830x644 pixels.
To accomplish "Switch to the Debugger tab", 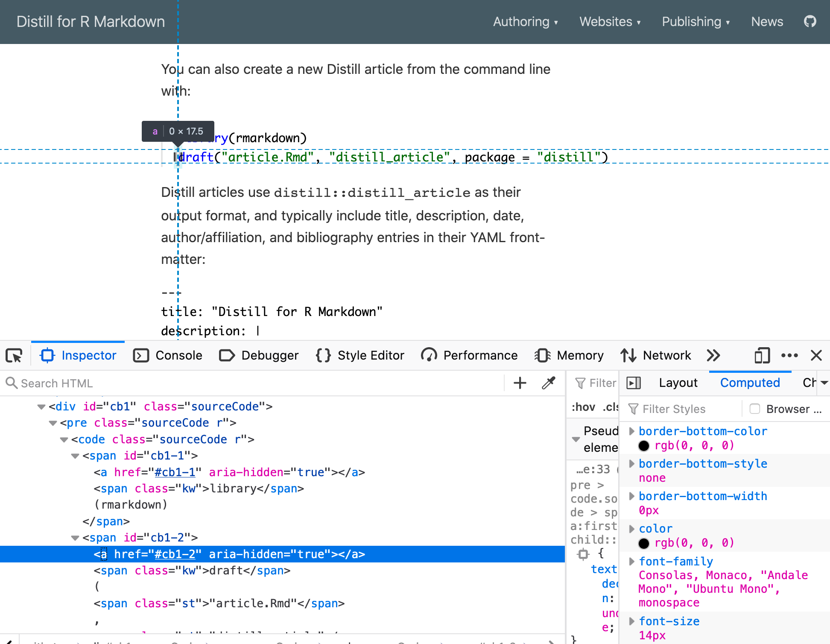I will [x=259, y=355].
